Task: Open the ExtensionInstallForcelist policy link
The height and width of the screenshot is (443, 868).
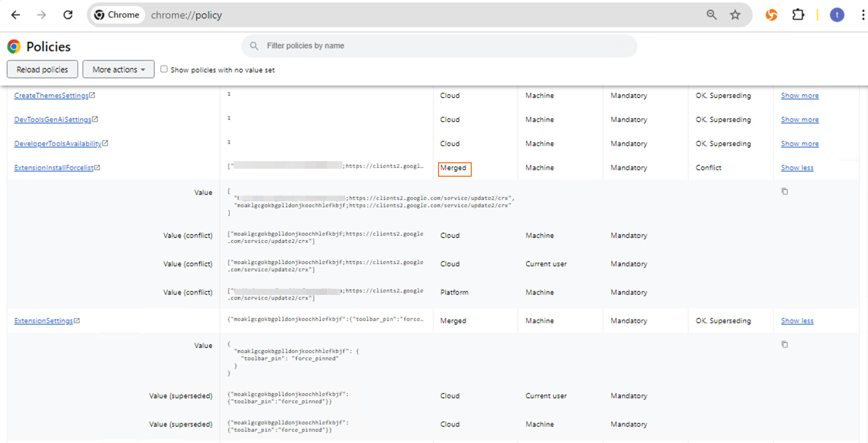Action: tap(54, 168)
